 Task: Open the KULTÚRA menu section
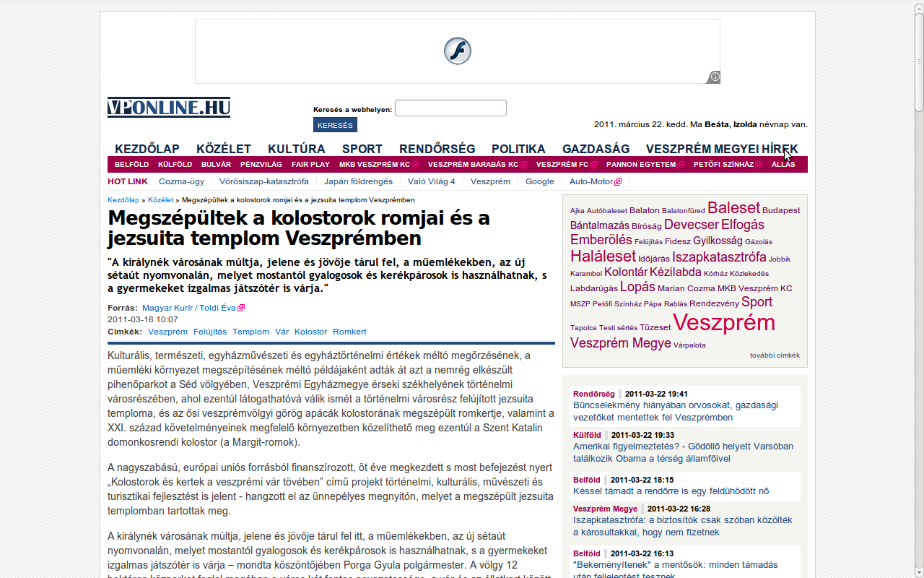pos(297,149)
